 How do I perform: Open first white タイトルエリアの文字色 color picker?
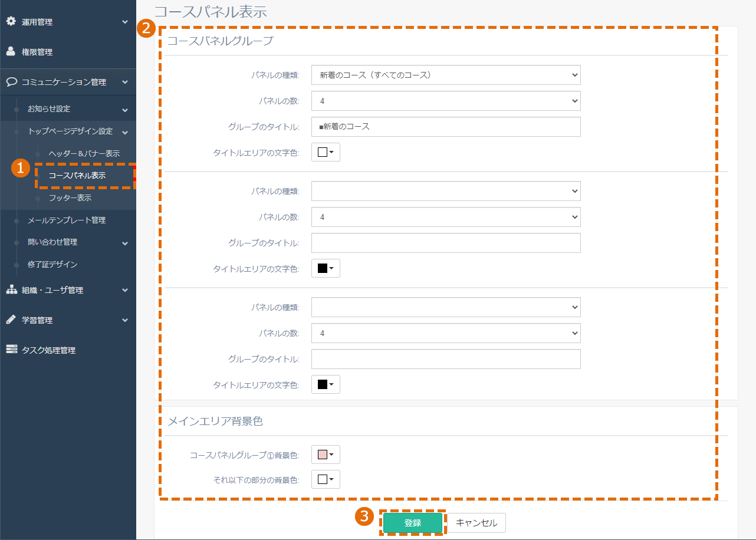point(326,152)
